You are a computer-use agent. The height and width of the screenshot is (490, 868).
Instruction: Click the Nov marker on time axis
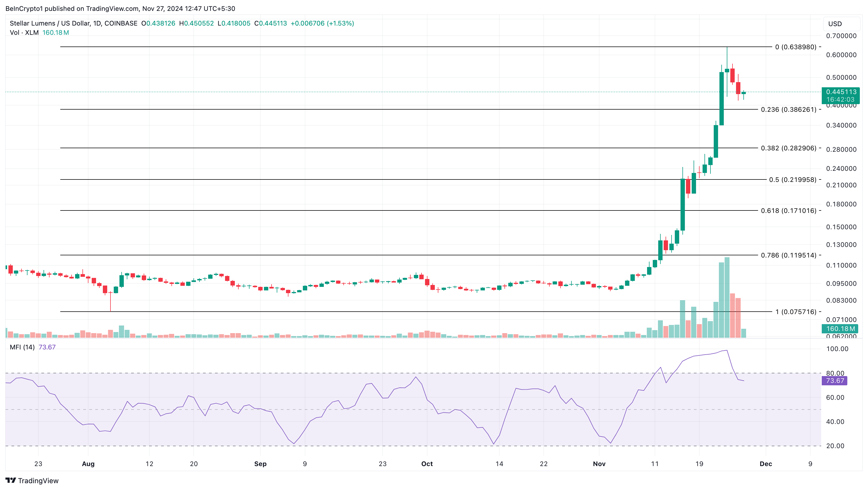599,464
